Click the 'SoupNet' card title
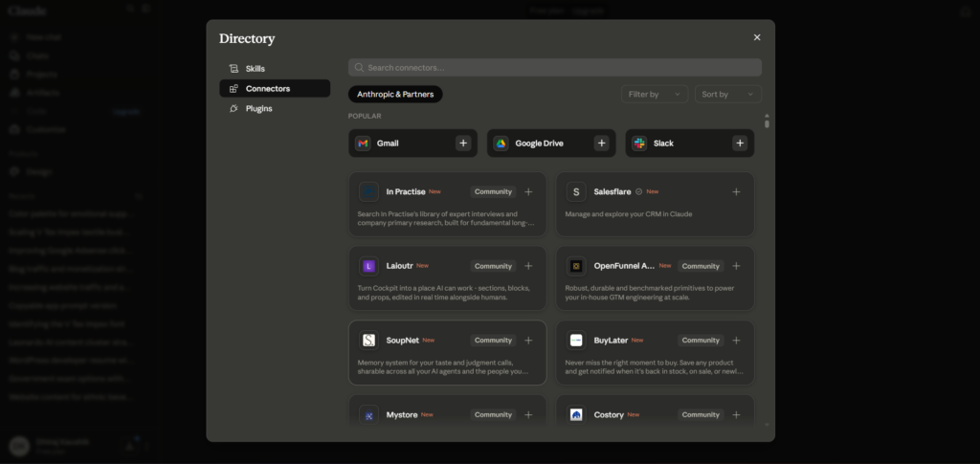980x464 pixels. [403, 341]
